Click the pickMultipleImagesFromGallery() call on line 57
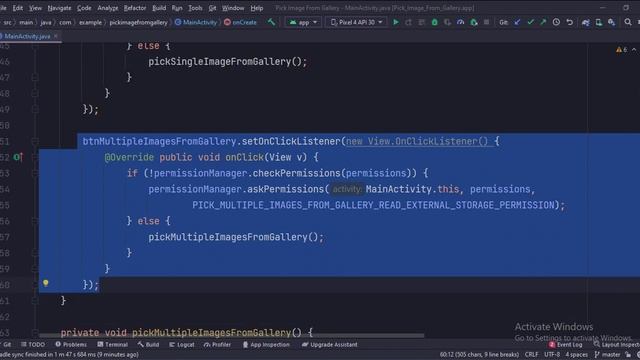 (x=236, y=237)
